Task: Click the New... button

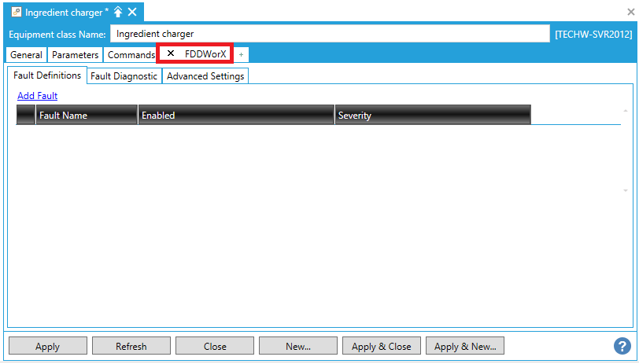Action: 297,346
